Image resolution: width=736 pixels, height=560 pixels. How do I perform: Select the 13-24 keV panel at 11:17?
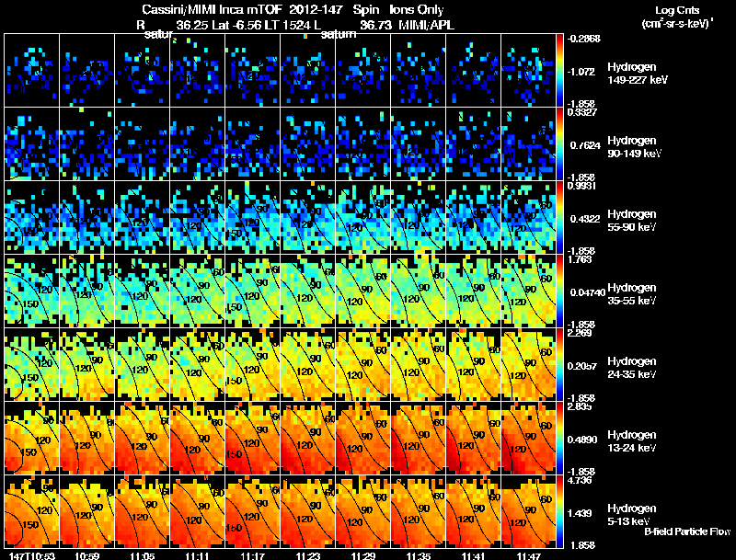252,439
